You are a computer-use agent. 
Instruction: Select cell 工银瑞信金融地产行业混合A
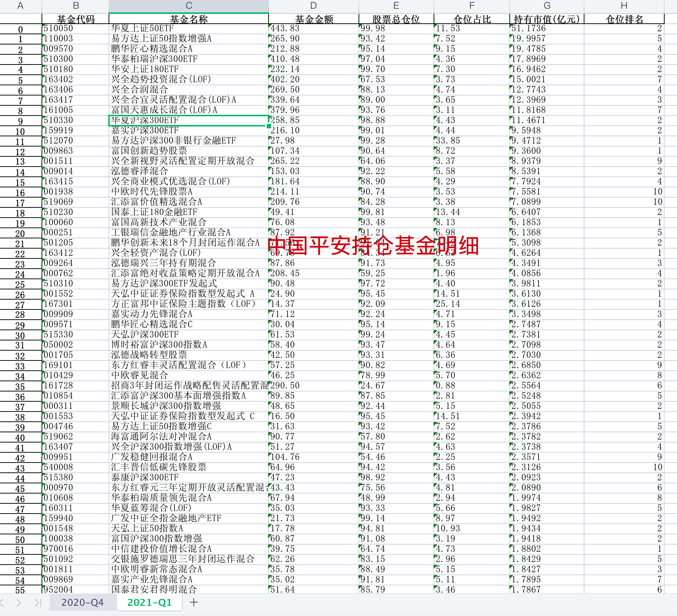point(189,233)
